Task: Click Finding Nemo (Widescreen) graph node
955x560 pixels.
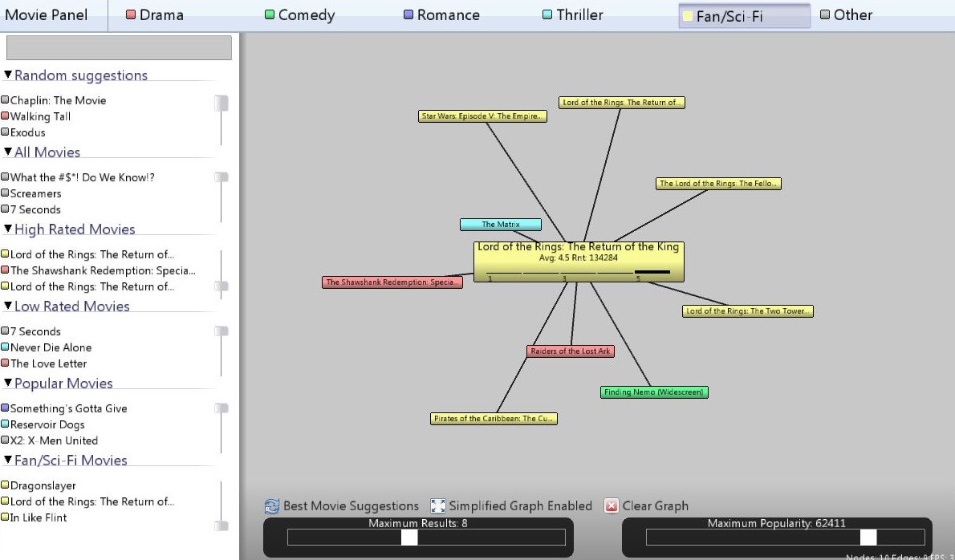Action: click(654, 392)
